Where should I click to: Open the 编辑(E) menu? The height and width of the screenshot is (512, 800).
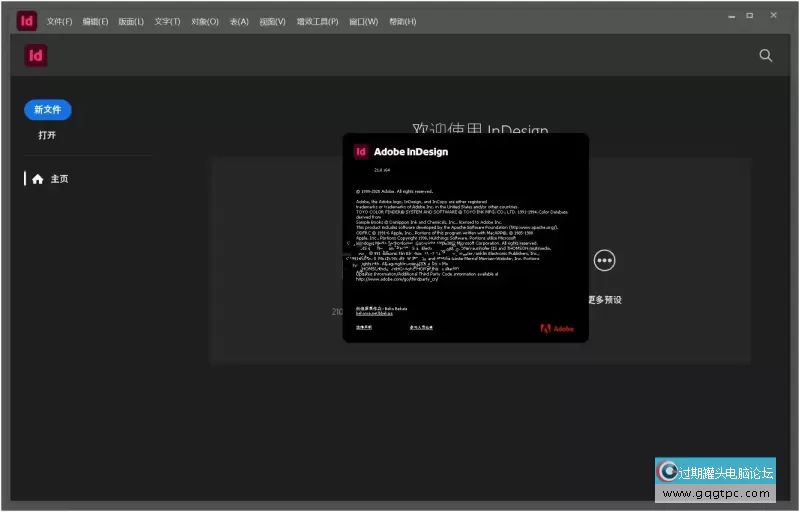[95, 21]
